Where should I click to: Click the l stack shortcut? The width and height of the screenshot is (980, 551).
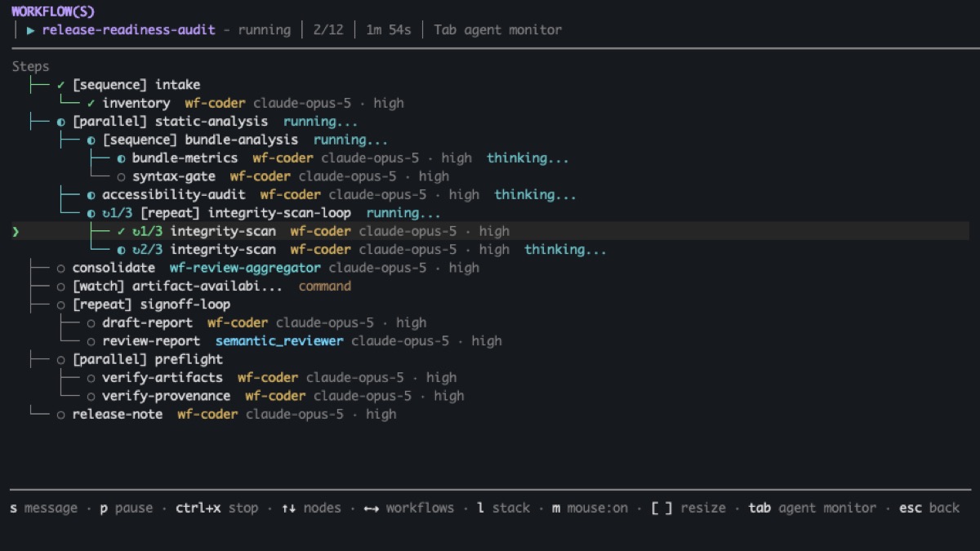pyautogui.click(x=504, y=508)
